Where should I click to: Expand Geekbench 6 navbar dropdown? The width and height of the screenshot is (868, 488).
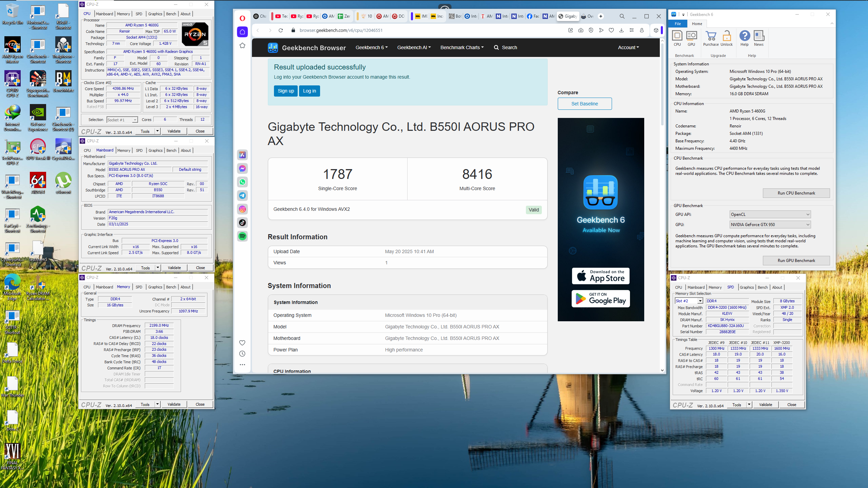(371, 47)
